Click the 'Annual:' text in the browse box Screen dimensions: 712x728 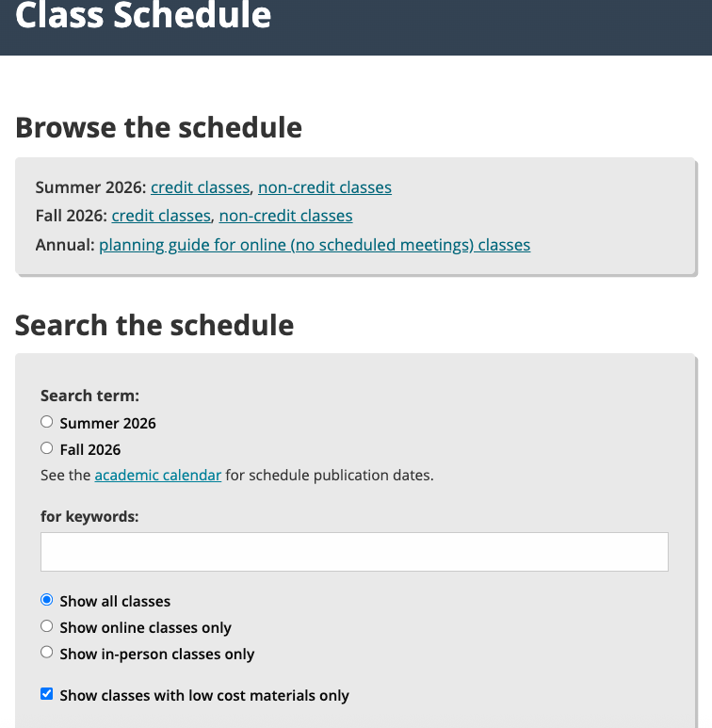(x=65, y=245)
